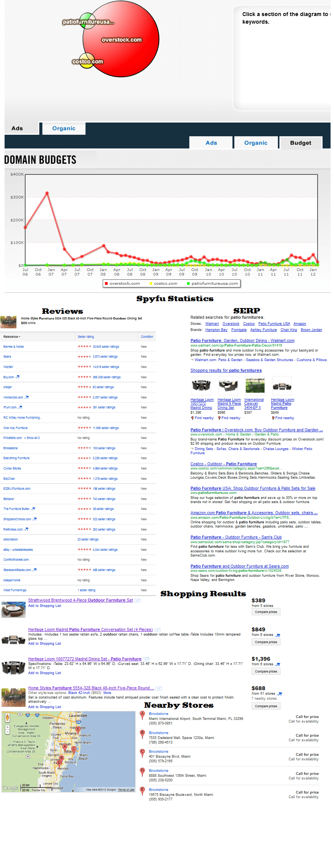Screen dimensions: 334x868
Task: Click Compare prices under the $688 price
Action: [x=266, y=706]
